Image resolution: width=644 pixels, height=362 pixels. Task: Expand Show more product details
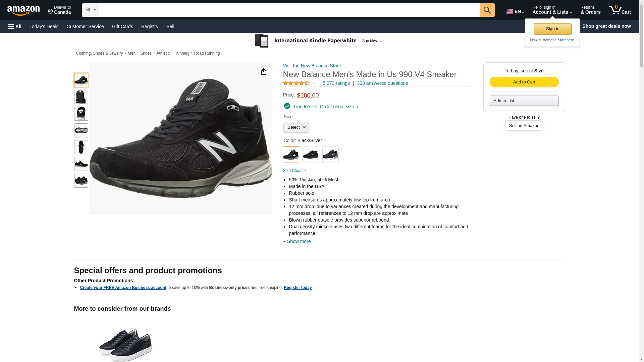pyautogui.click(x=298, y=241)
